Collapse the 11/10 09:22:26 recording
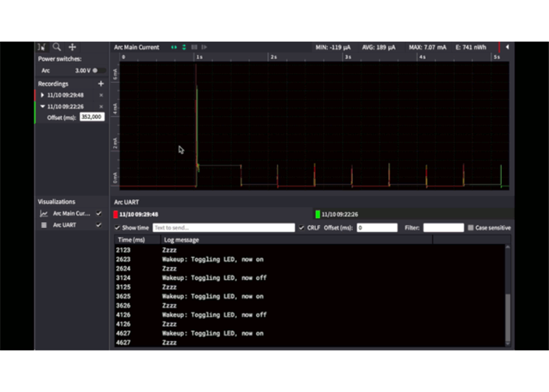Screen dimensions: 549x392 click(42, 106)
